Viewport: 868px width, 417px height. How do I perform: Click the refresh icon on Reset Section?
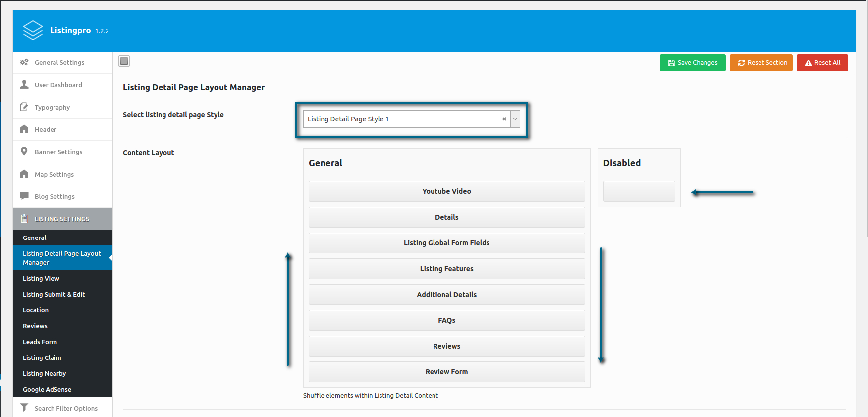pyautogui.click(x=741, y=63)
